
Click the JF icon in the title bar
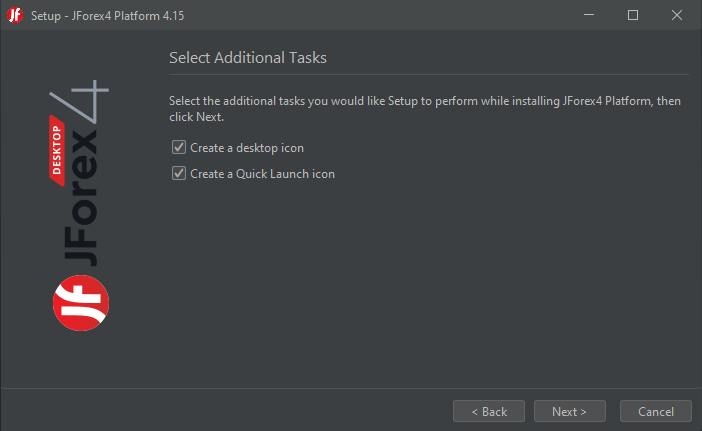pos(14,15)
